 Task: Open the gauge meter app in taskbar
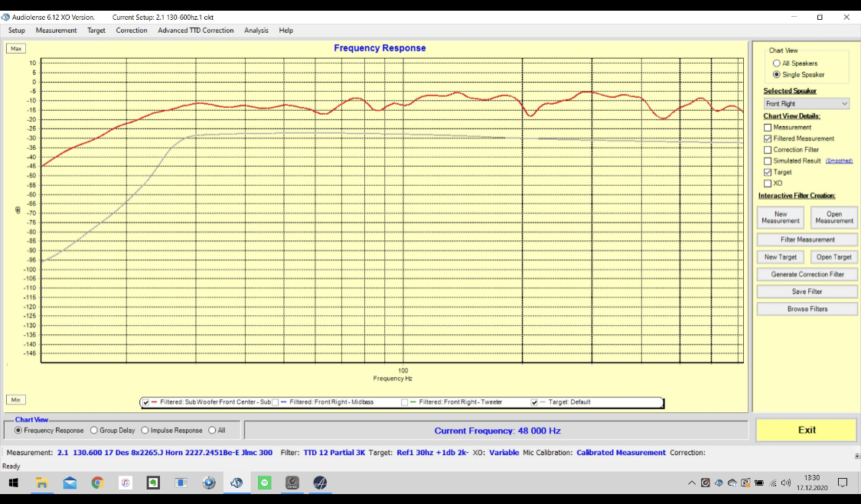(292, 483)
